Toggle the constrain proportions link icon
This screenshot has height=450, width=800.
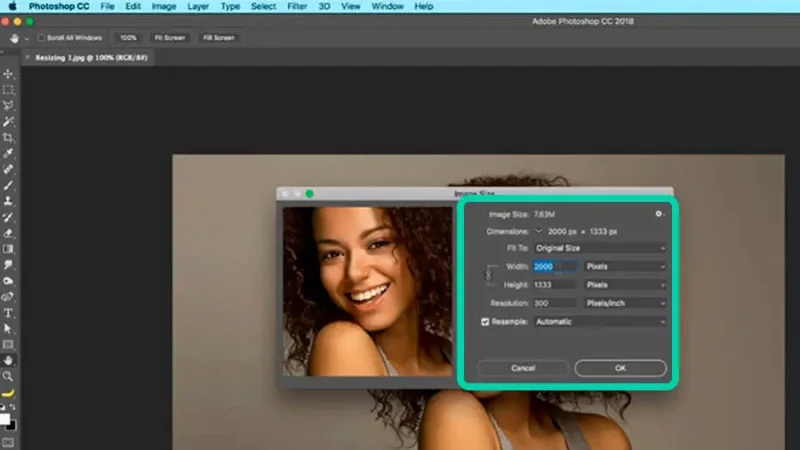pyautogui.click(x=488, y=276)
